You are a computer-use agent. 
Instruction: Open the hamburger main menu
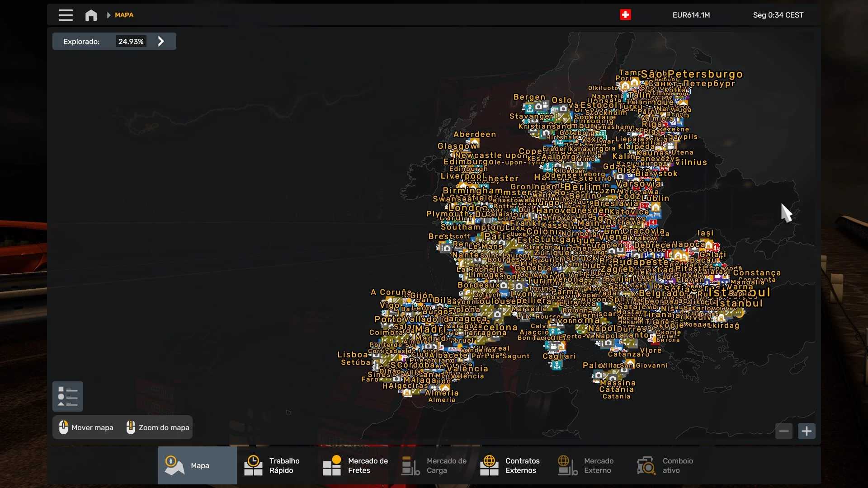pos(66,15)
